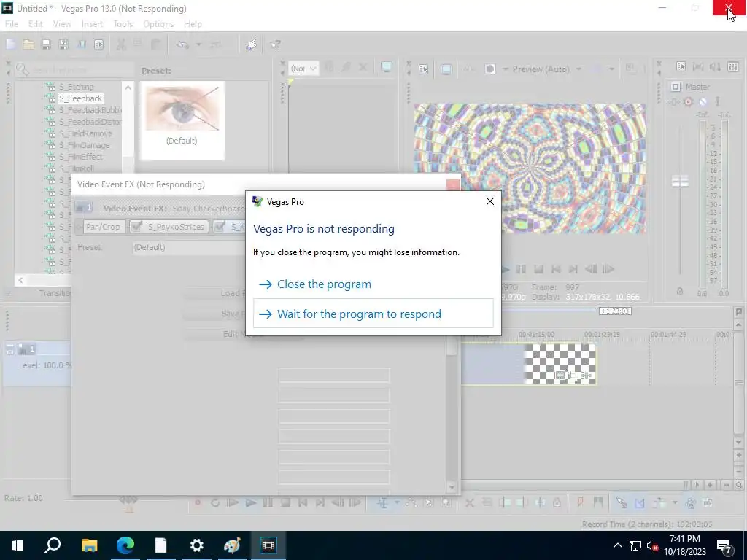Click the Split Screen View icon in preview
Screen dimensions: 747x560
[x=489, y=69]
